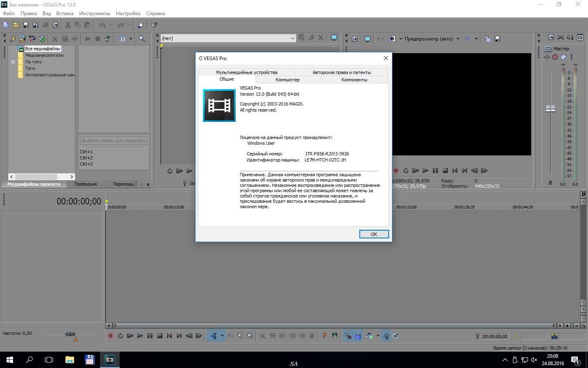Open the Файл menu
Screen dimensions: 588x368
(x=9, y=13)
